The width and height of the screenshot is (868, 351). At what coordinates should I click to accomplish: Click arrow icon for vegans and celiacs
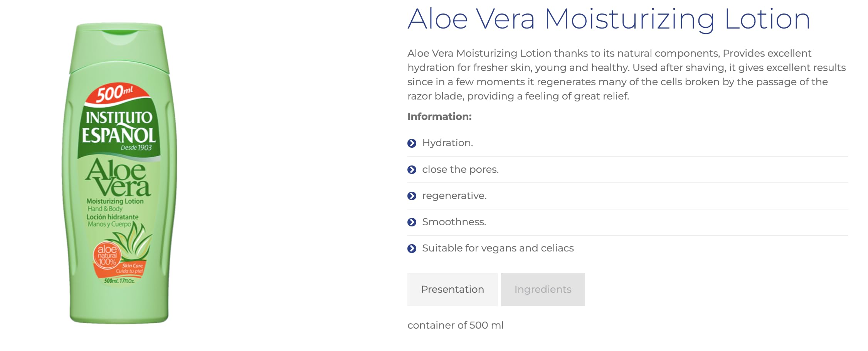(x=412, y=248)
